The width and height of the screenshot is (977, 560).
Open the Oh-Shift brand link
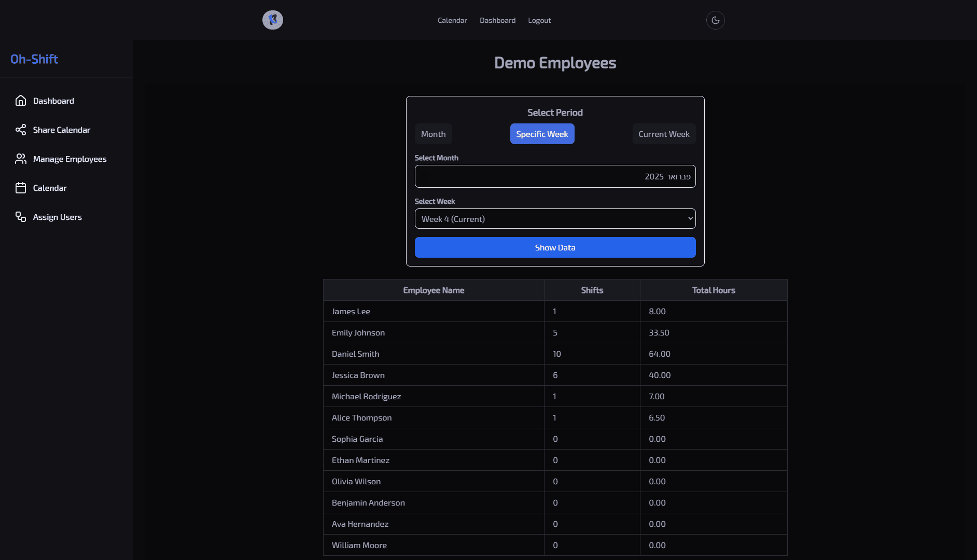tap(34, 59)
